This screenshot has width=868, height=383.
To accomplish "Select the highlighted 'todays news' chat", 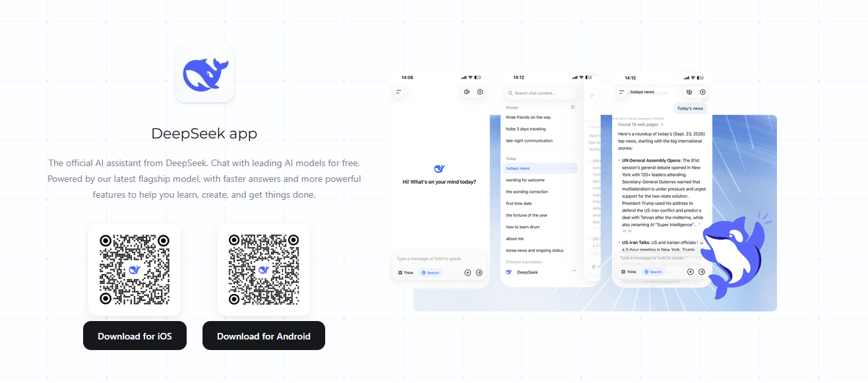I will (540, 168).
